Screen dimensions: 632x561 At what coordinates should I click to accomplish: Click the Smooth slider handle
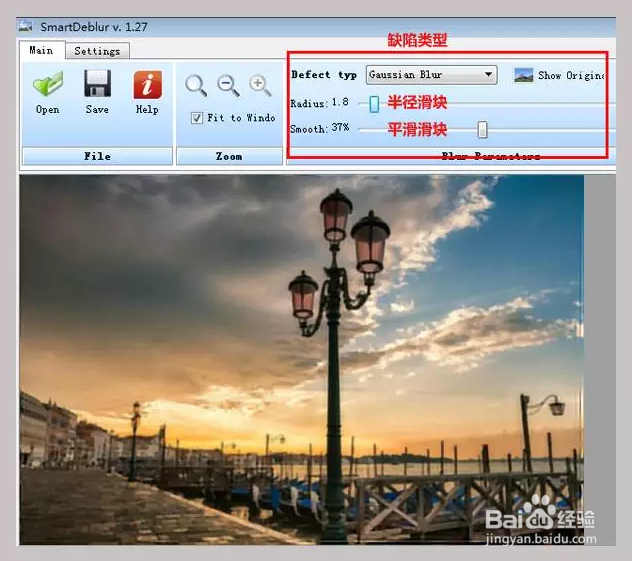(x=482, y=130)
